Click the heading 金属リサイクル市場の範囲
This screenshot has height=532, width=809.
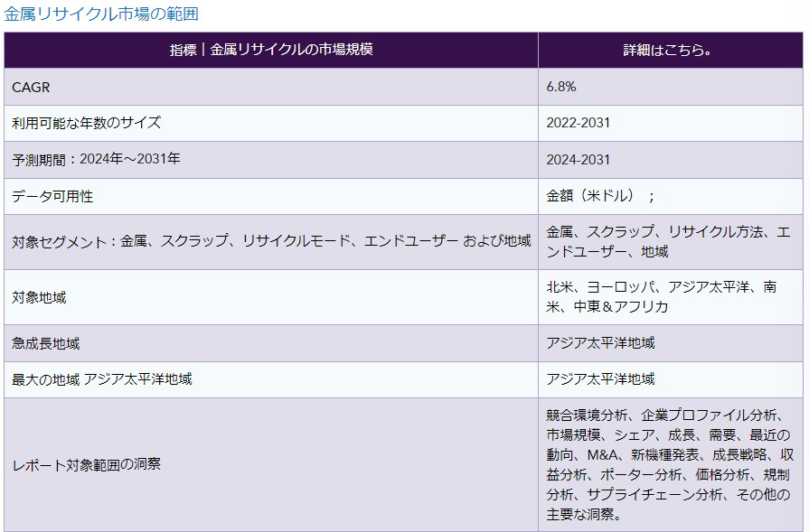[x=101, y=14]
